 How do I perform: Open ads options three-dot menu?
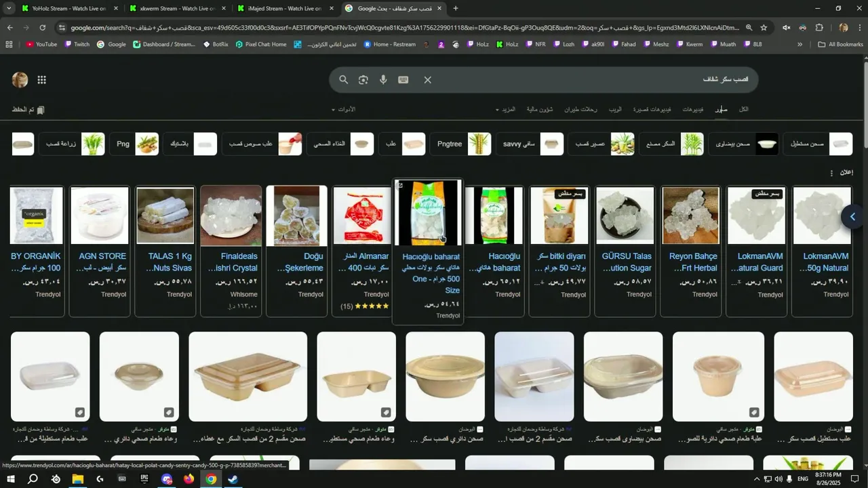click(831, 174)
